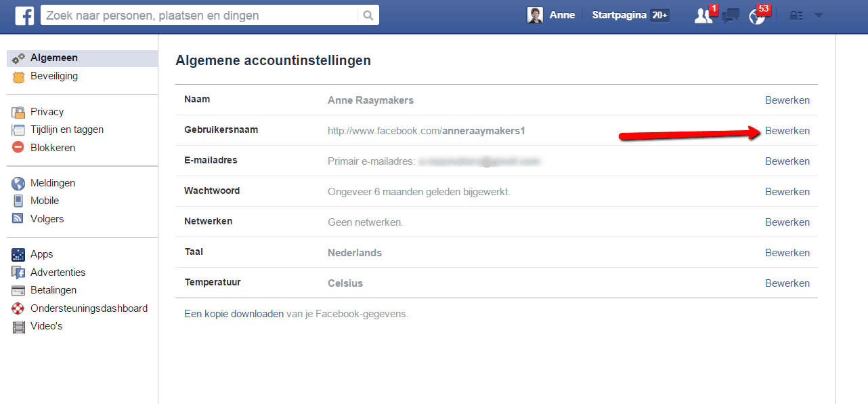This screenshot has height=404, width=868.
Task: Click the 'Nederlands' language value
Action: coord(355,253)
